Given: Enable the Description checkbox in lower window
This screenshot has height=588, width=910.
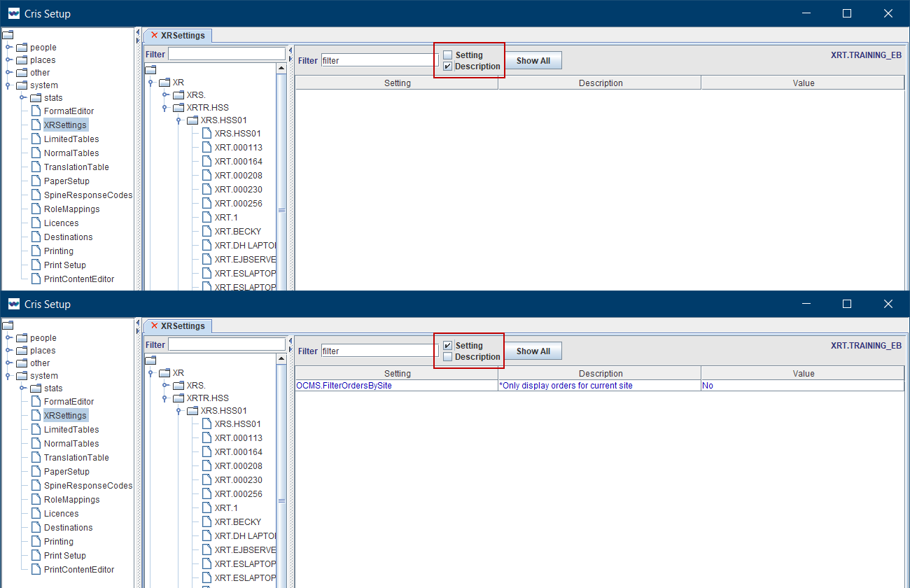Looking at the screenshot, I should (x=448, y=357).
